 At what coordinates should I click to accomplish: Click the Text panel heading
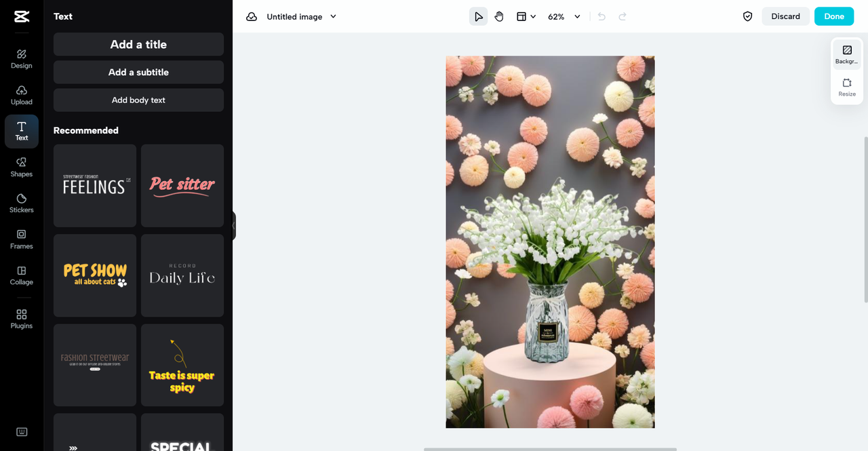[63, 16]
